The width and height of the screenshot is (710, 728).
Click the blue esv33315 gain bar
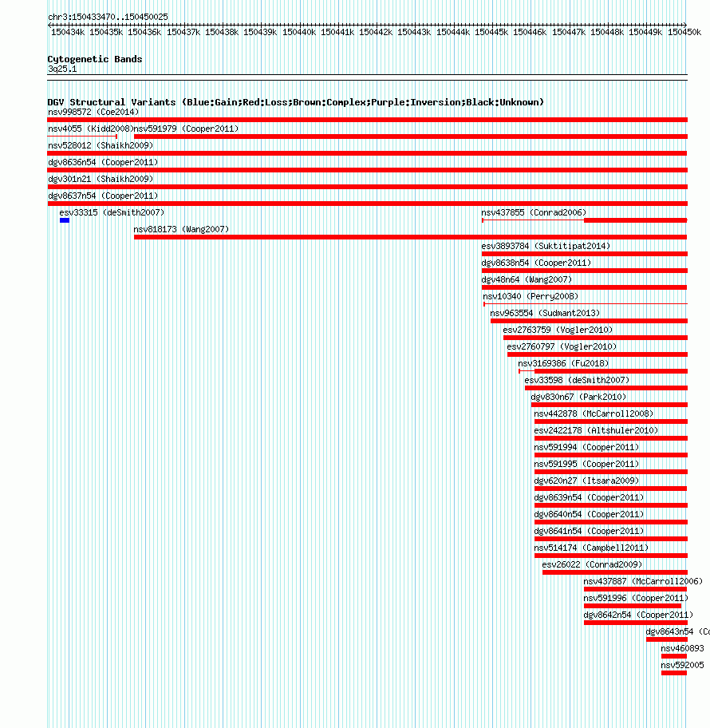(x=65, y=220)
